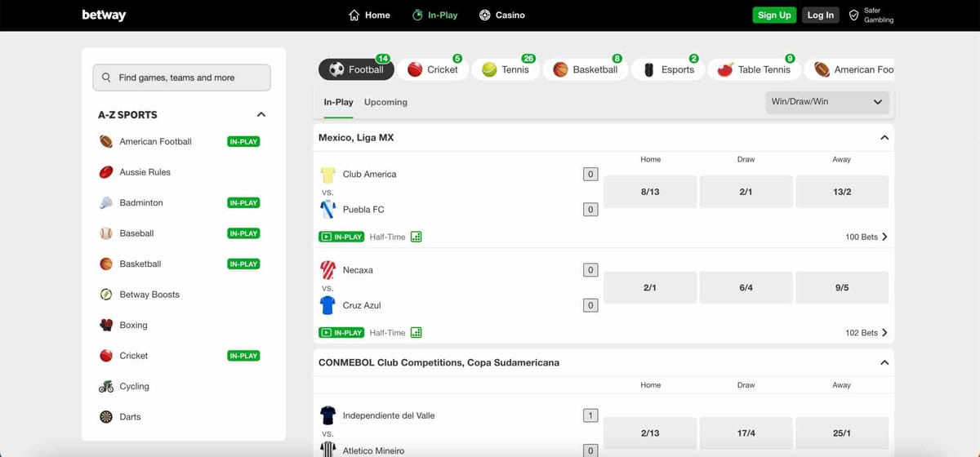Bet Puebla FC away at 13/2

[x=842, y=192]
